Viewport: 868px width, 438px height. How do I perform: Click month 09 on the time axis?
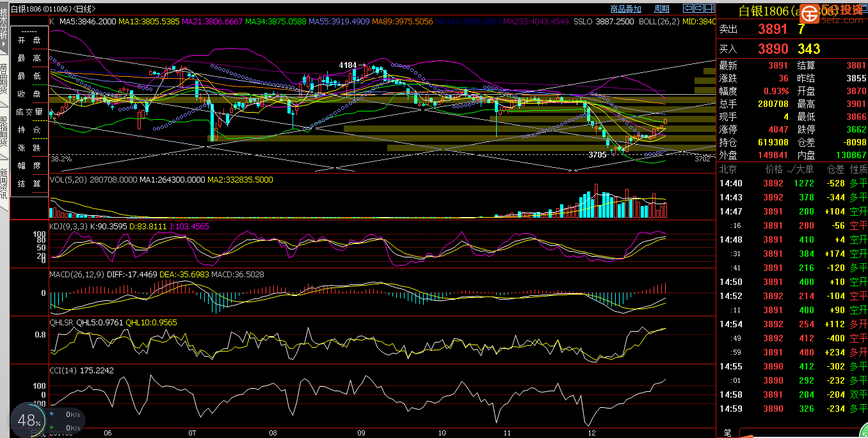[361, 433]
